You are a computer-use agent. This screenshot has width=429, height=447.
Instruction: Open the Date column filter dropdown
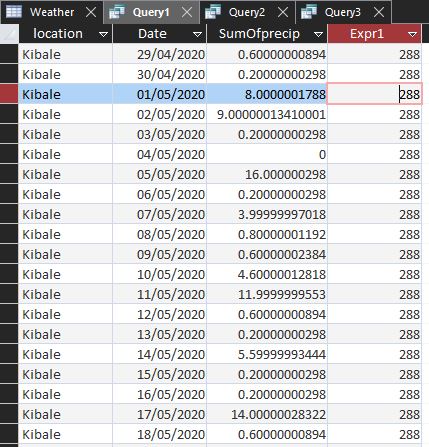[x=197, y=34]
